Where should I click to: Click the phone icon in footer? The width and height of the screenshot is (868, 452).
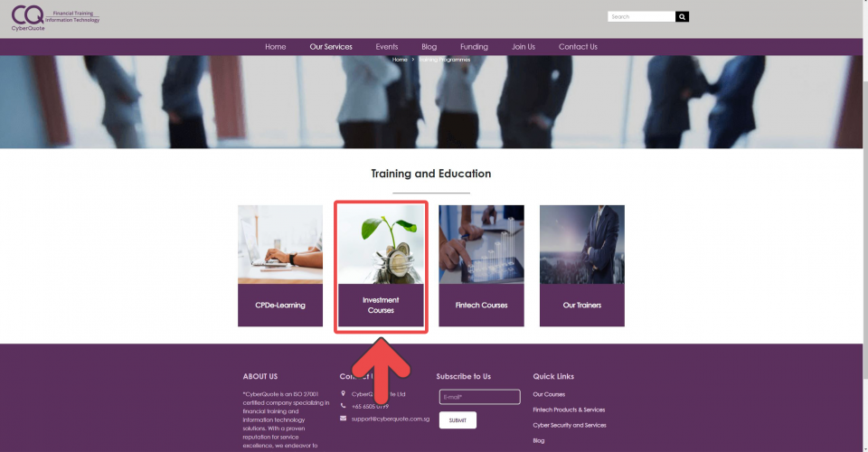coord(344,406)
